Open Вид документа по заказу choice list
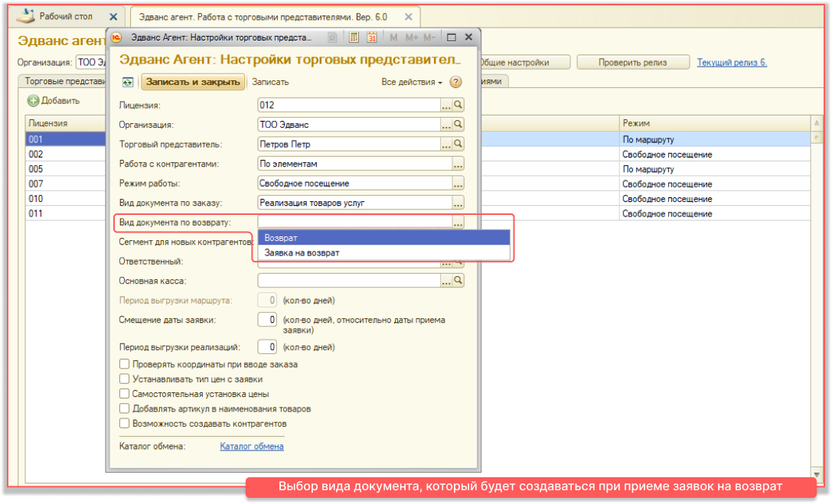Viewport: 832px width, 504px height. point(458,203)
